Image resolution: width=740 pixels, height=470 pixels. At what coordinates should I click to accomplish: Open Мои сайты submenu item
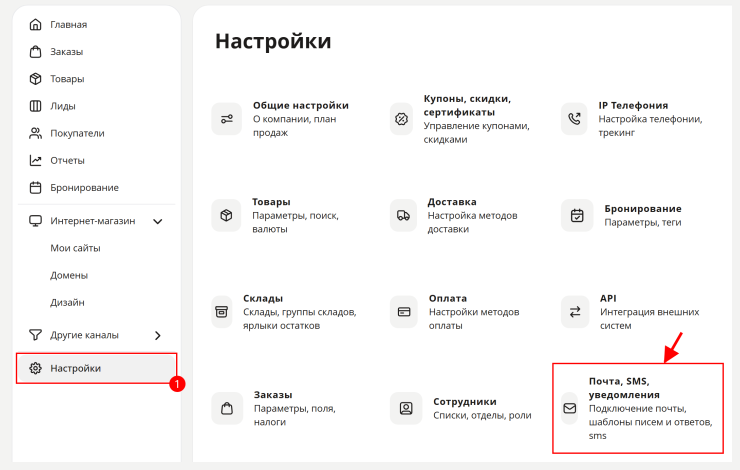(x=76, y=248)
